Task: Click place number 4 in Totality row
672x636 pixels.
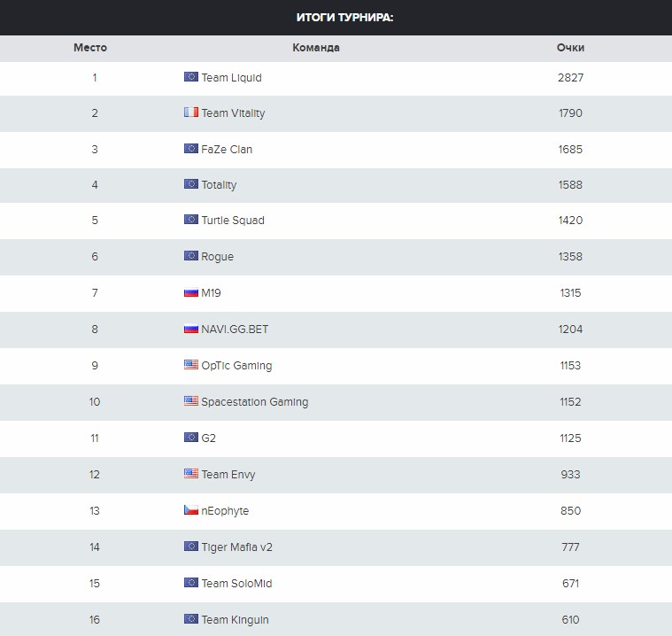Action: point(95,185)
